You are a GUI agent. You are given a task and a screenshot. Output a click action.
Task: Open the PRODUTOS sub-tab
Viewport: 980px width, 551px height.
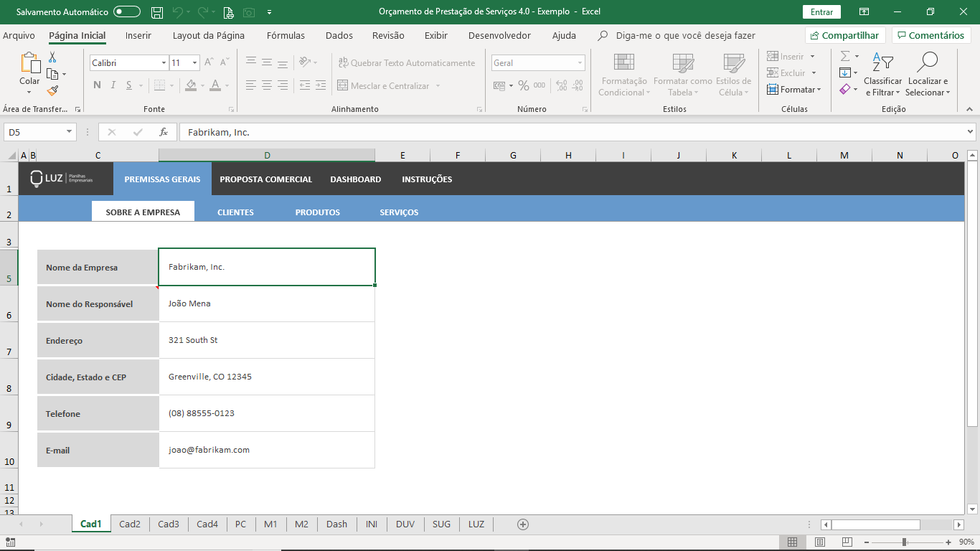(x=318, y=212)
